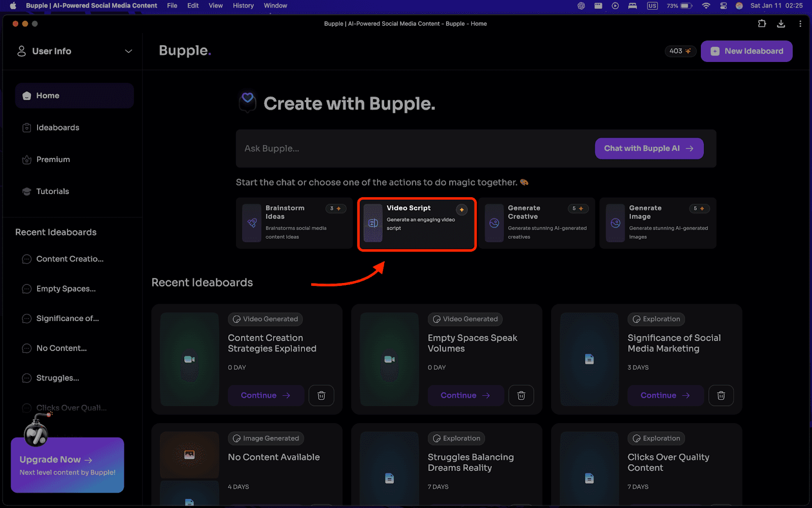Click the Upgrade Now banner

click(67, 465)
